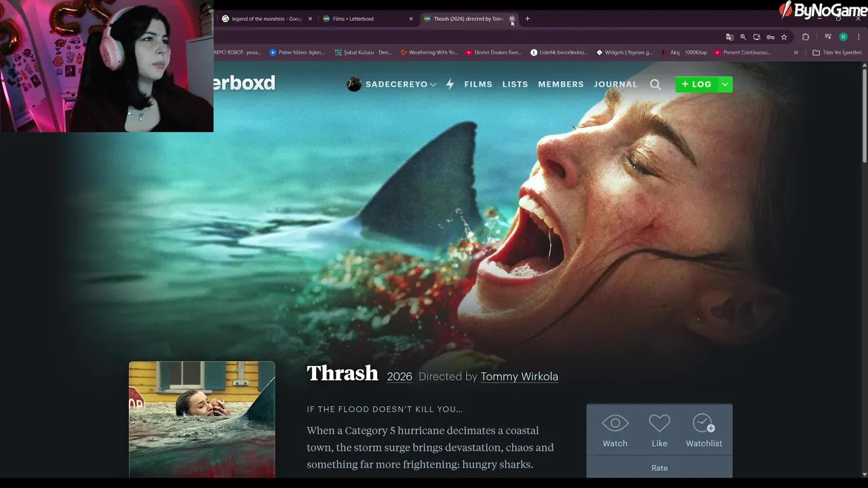The image size is (868, 488).
Task: Click the 2026 release year link
Action: point(399,376)
